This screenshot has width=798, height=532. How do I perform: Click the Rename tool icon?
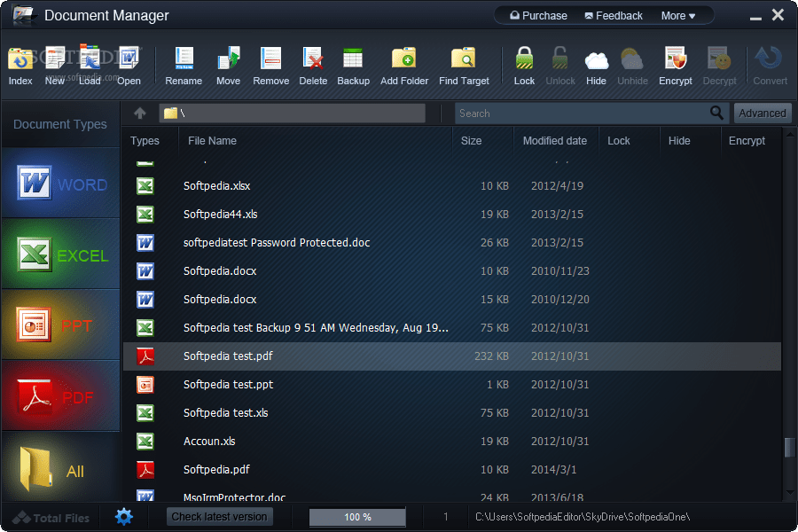click(x=184, y=58)
